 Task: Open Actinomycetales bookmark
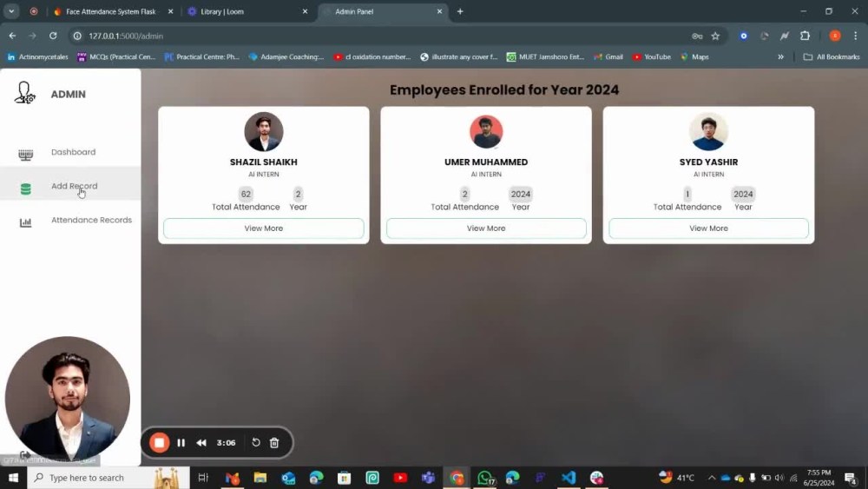pyautogui.click(x=37, y=57)
